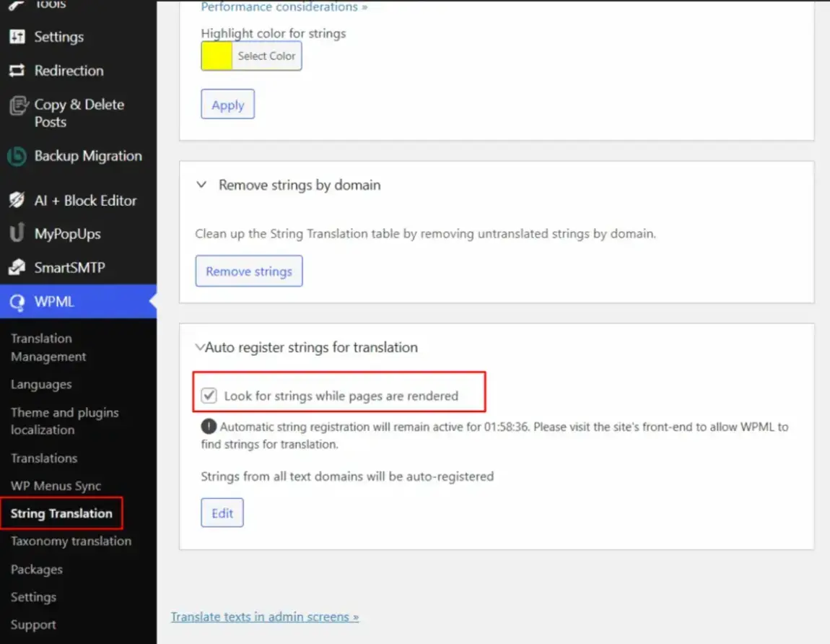The image size is (830, 644).
Task: Click the 'Clean up the String Translation table' description
Action: tap(425, 233)
